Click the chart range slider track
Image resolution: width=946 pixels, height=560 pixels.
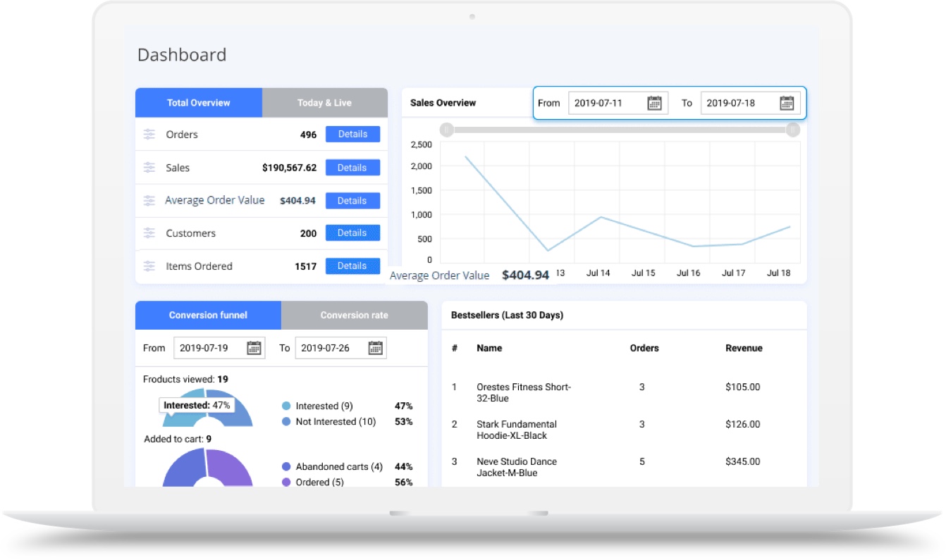620,130
